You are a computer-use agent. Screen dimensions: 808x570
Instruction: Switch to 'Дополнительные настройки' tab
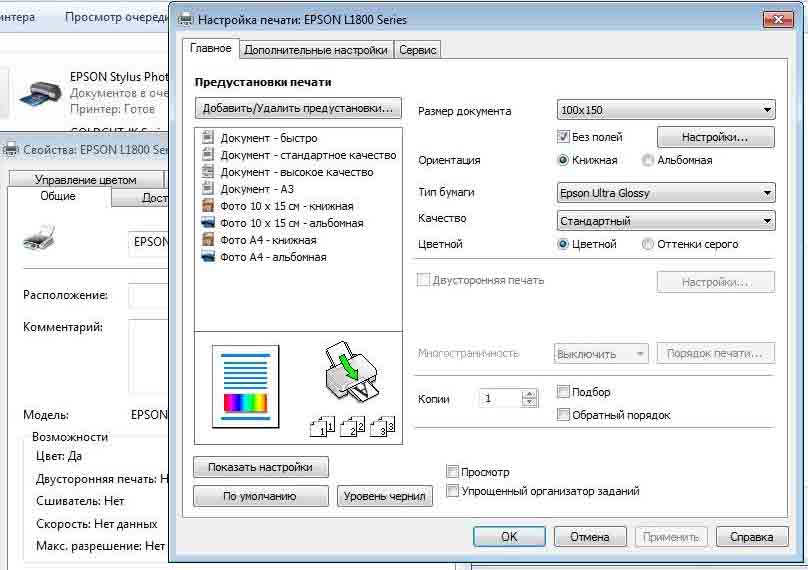click(316, 50)
